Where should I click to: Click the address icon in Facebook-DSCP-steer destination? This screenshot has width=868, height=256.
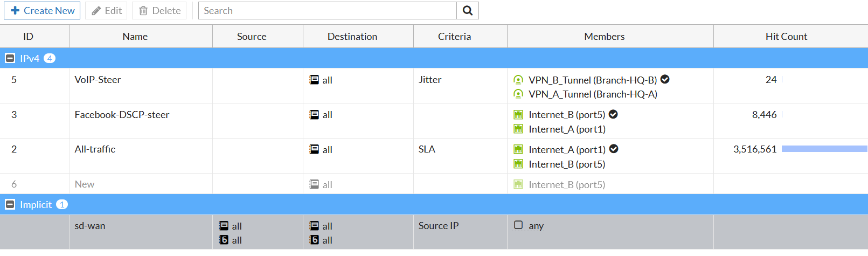point(314,115)
